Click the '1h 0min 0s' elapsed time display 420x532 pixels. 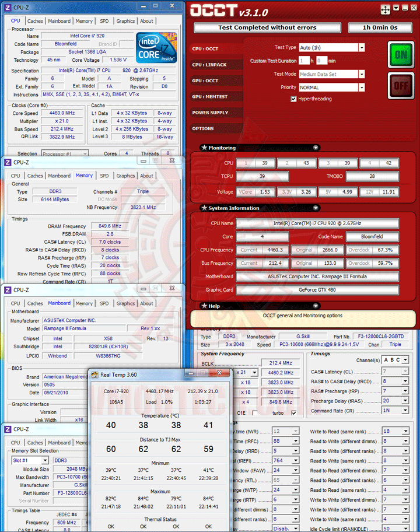click(x=380, y=27)
